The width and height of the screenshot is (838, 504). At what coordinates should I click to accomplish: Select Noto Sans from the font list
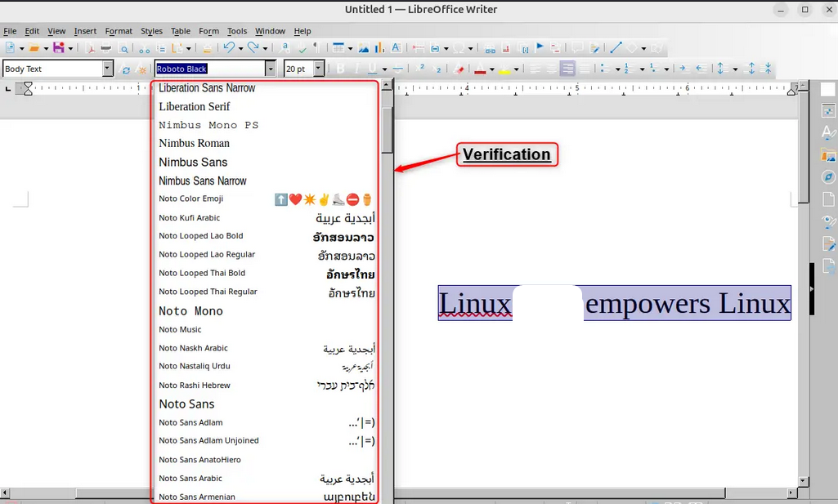click(186, 404)
